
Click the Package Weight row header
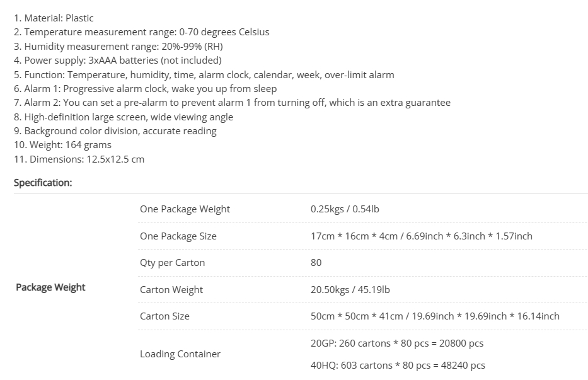tap(50, 287)
